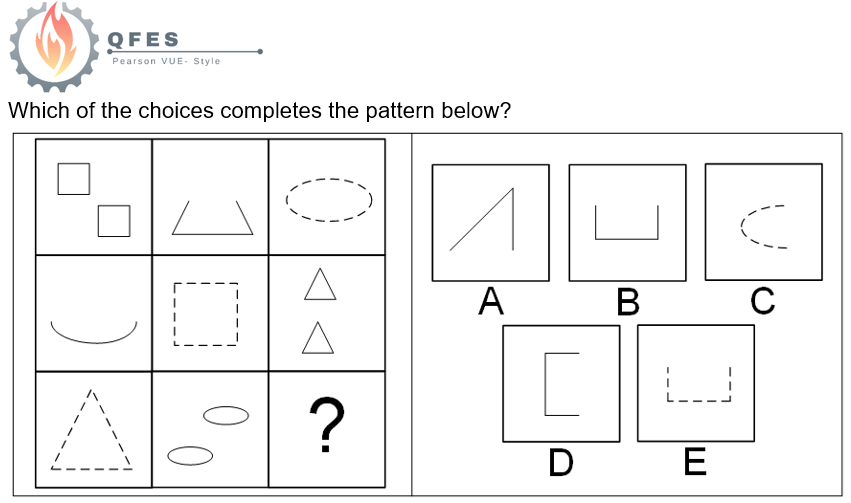Click the two small squares cell
Viewport: 851px width, 503px height.
point(94,197)
